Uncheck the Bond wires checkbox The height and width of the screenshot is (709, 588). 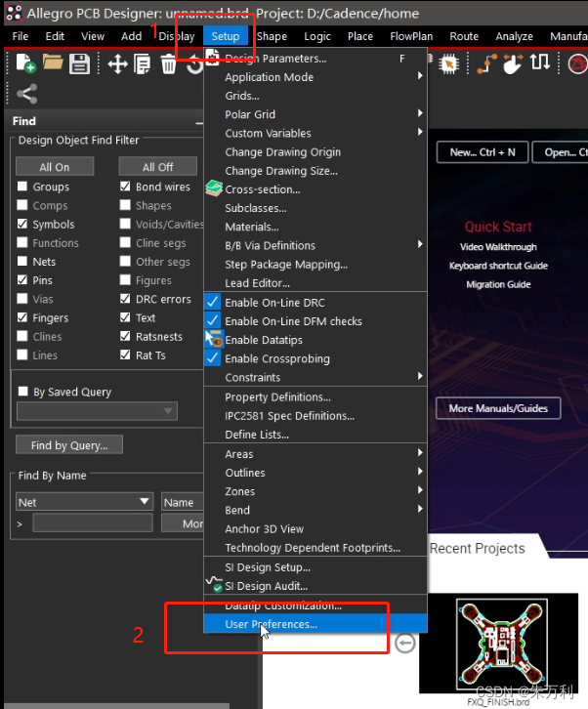[x=125, y=187]
